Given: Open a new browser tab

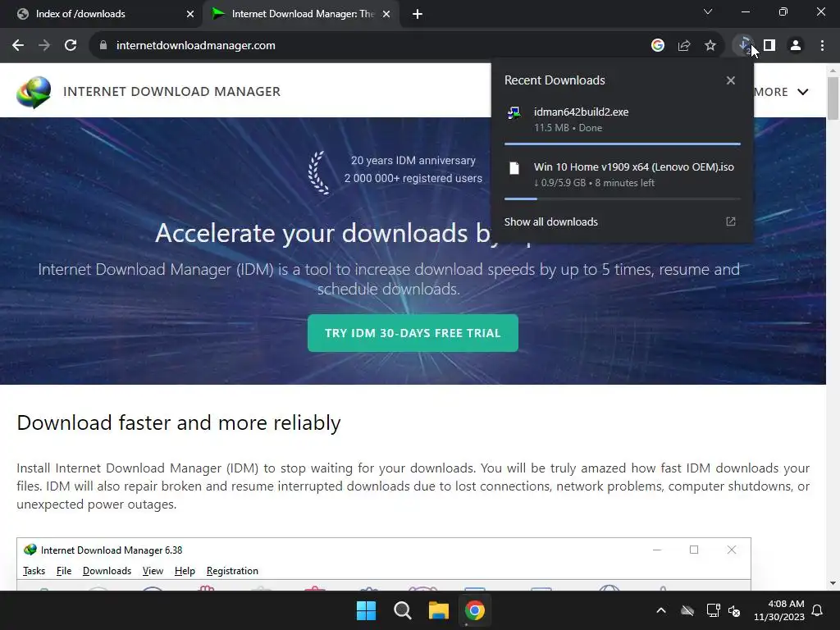Looking at the screenshot, I should coord(418,14).
